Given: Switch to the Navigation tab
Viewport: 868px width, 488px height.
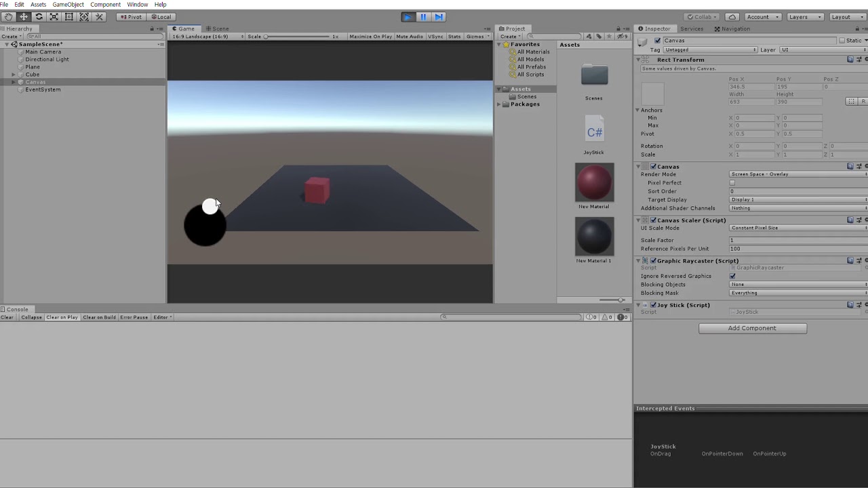Looking at the screenshot, I should (732, 28).
